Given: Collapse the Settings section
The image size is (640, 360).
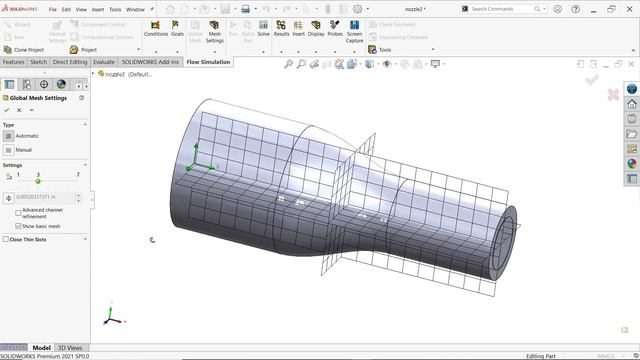Looking at the screenshot, I should point(85,164).
